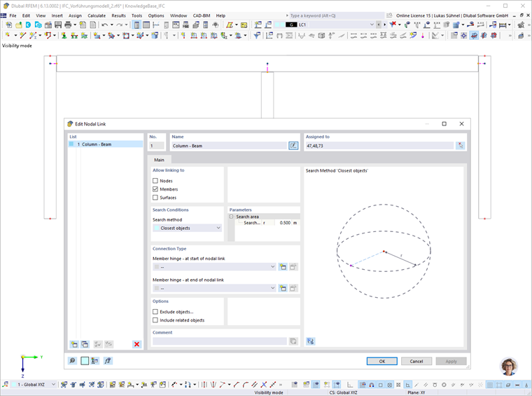Click the Assigned to field showing 47,48,73
The height and width of the screenshot is (396, 532).
[x=379, y=146]
